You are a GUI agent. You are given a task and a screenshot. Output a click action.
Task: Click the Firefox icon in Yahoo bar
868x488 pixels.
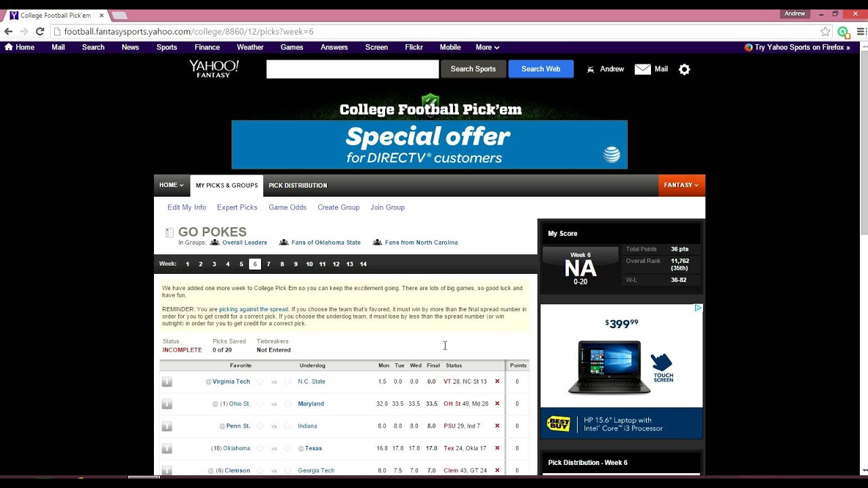[749, 47]
